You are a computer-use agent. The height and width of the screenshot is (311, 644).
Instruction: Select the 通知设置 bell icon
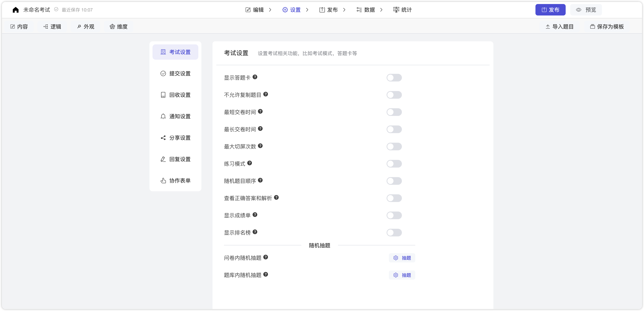click(163, 116)
